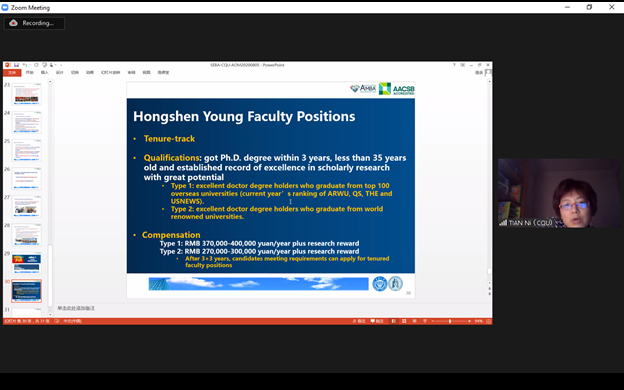The image size is (624, 390).
Task: Click the zoom in plus button
Action: tap(470, 321)
